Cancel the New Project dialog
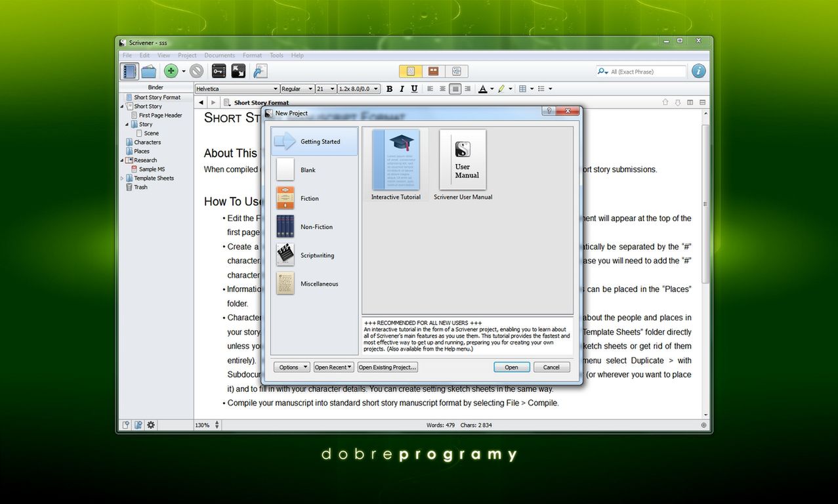Screen dimensions: 838x504 click(551, 367)
